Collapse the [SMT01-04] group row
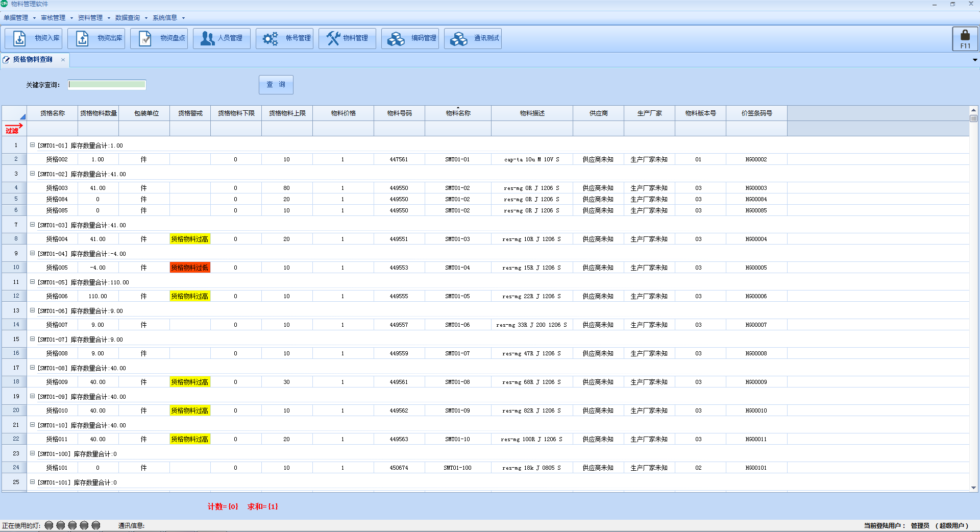This screenshot has height=532, width=980. click(x=32, y=253)
